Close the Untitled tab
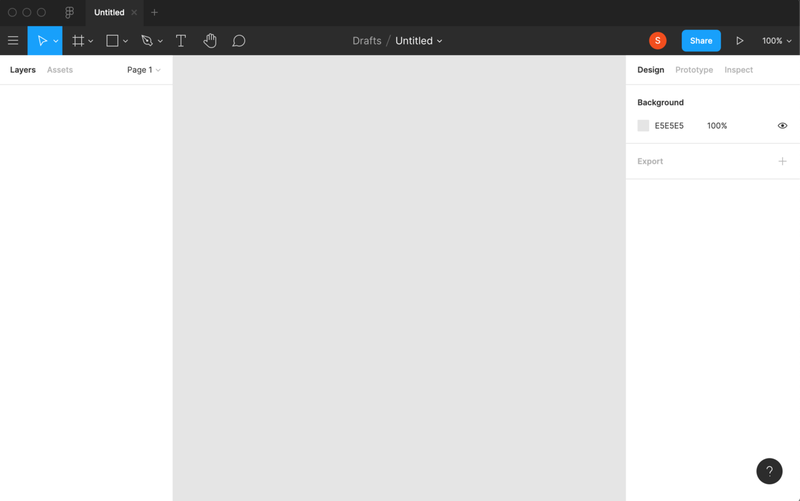The width and height of the screenshot is (800, 501). point(134,12)
